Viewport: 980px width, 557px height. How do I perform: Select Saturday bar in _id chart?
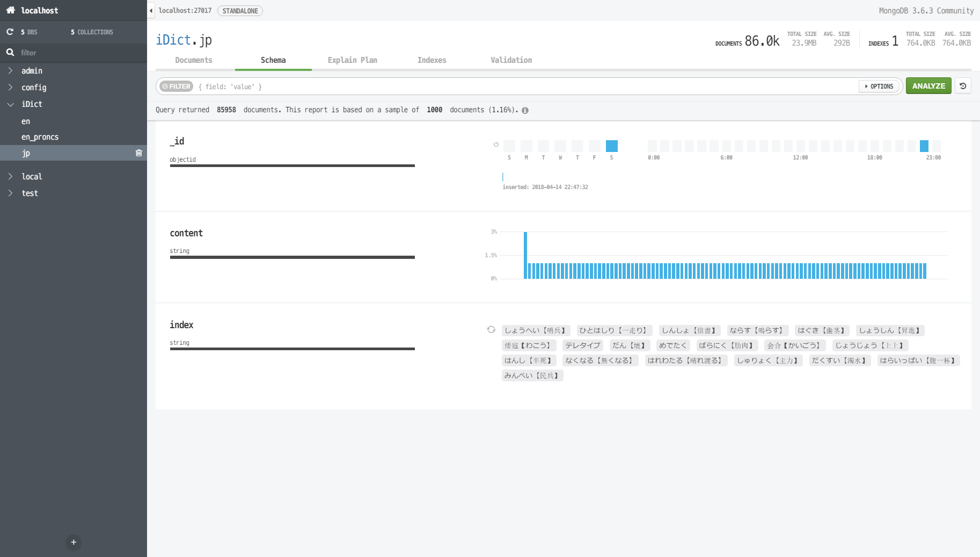(612, 146)
